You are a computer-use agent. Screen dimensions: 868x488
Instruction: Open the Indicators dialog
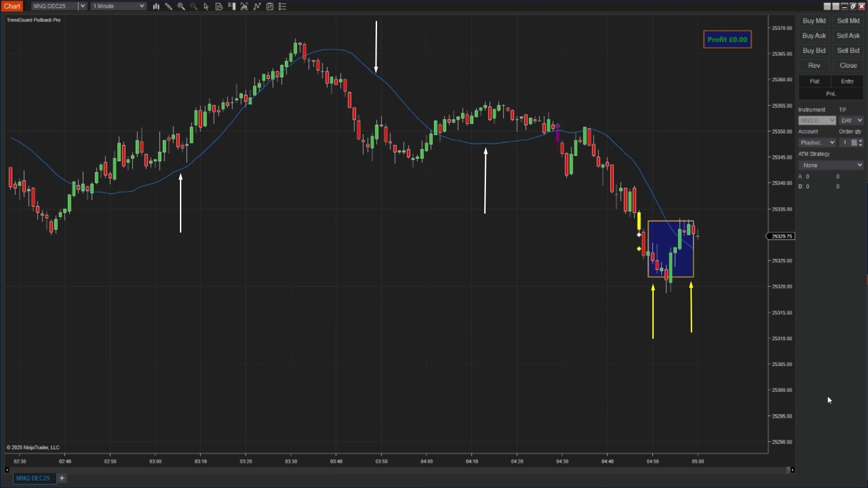point(244,6)
